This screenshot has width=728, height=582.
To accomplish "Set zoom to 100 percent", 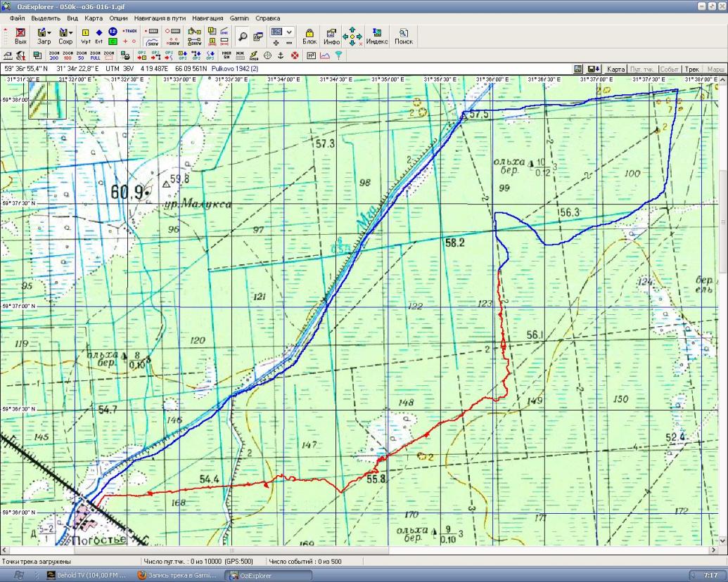I will (68, 55).
